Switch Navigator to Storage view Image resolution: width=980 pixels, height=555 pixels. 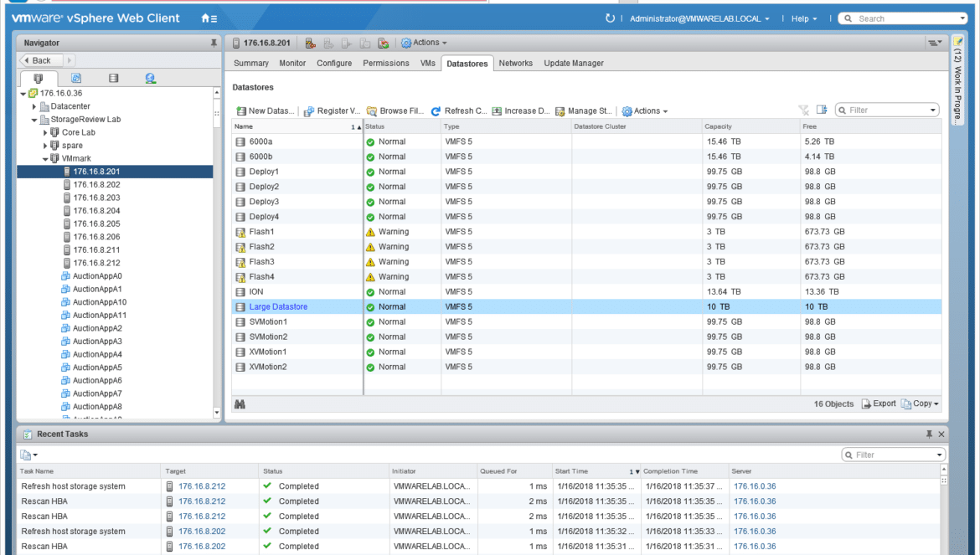(x=113, y=78)
